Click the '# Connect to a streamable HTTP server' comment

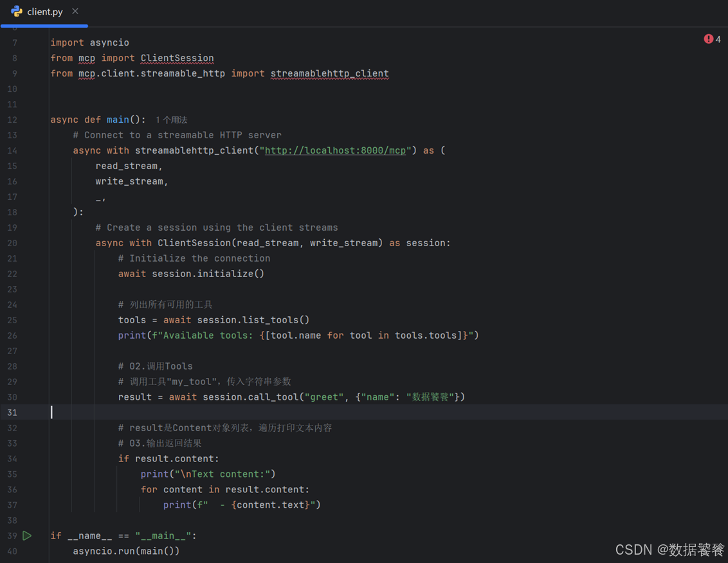tap(177, 135)
